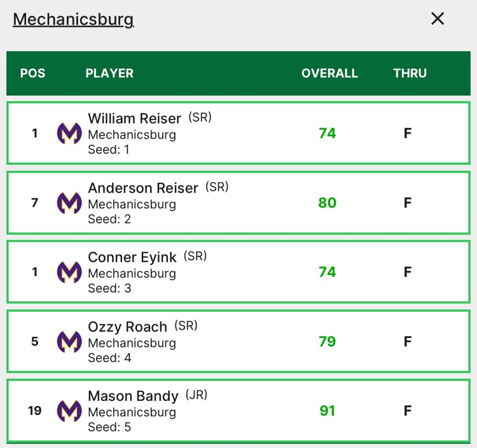Viewport: 477px width, 448px height.
Task: Close the Mechanicsburg team panel
Action: [x=438, y=19]
